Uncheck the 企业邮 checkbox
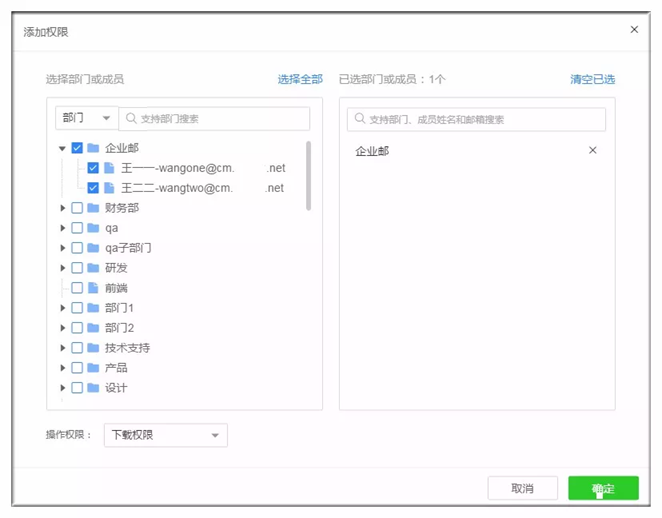This screenshot has height=518, width=662. point(77,148)
